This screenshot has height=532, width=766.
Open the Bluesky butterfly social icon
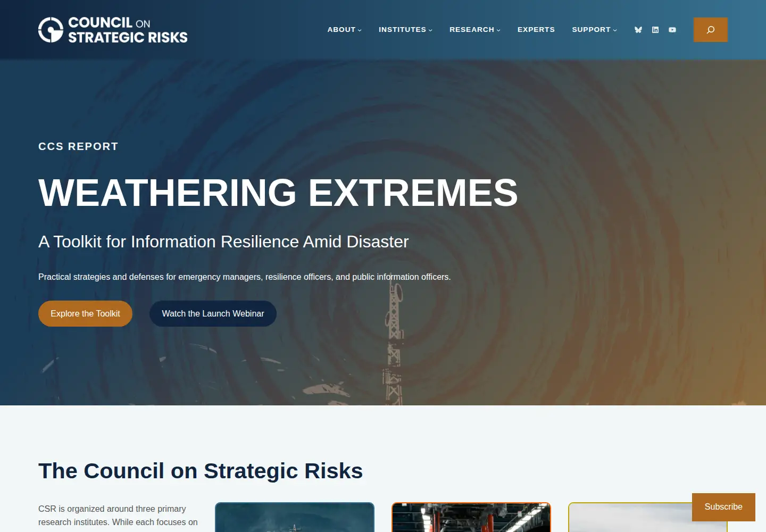(x=638, y=30)
